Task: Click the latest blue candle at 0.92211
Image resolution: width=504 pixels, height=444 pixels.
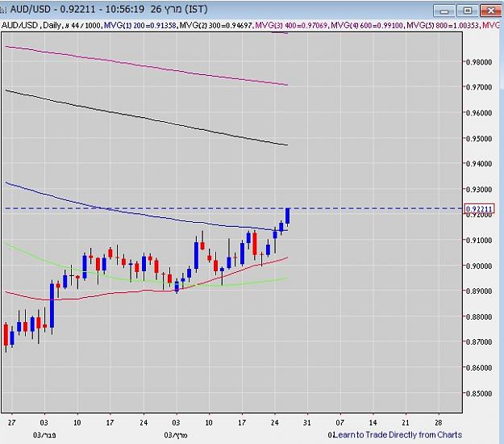Action: (x=288, y=216)
